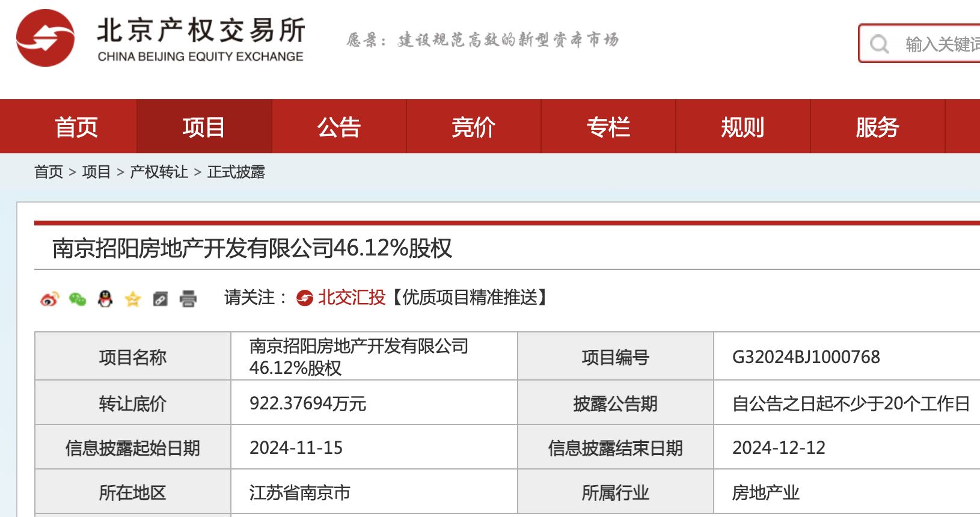The image size is (980, 517).
Task: Select the start date 2024-11-15
Action: pos(296,448)
